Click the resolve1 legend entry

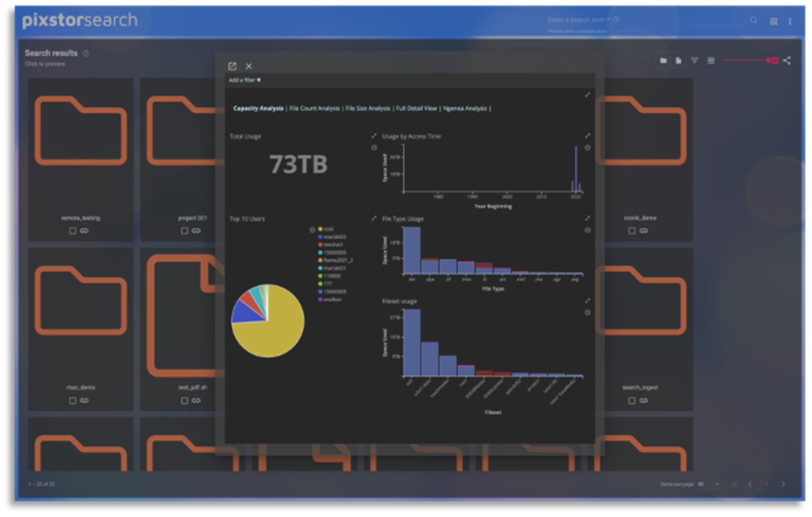331,245
